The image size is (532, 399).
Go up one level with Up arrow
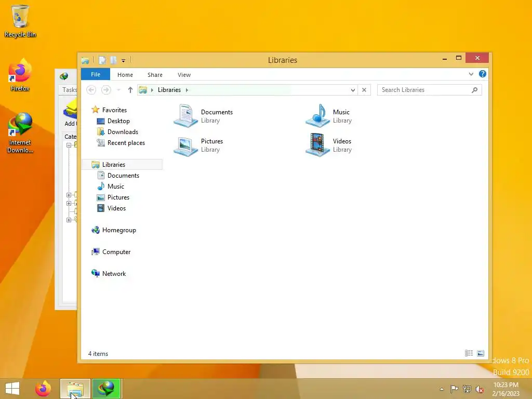point(130,90)
